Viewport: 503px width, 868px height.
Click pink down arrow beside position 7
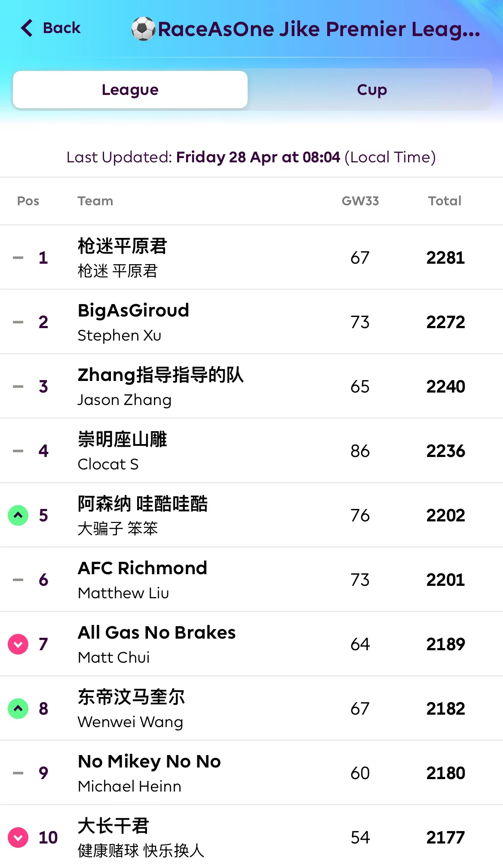pyautogui.click(x=18, y=644)
